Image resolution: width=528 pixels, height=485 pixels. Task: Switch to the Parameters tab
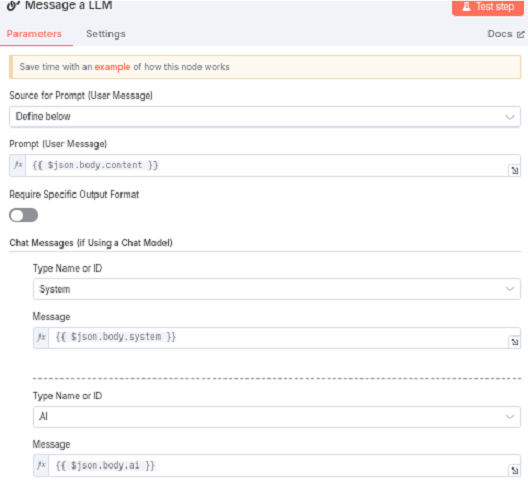point(34,34)
